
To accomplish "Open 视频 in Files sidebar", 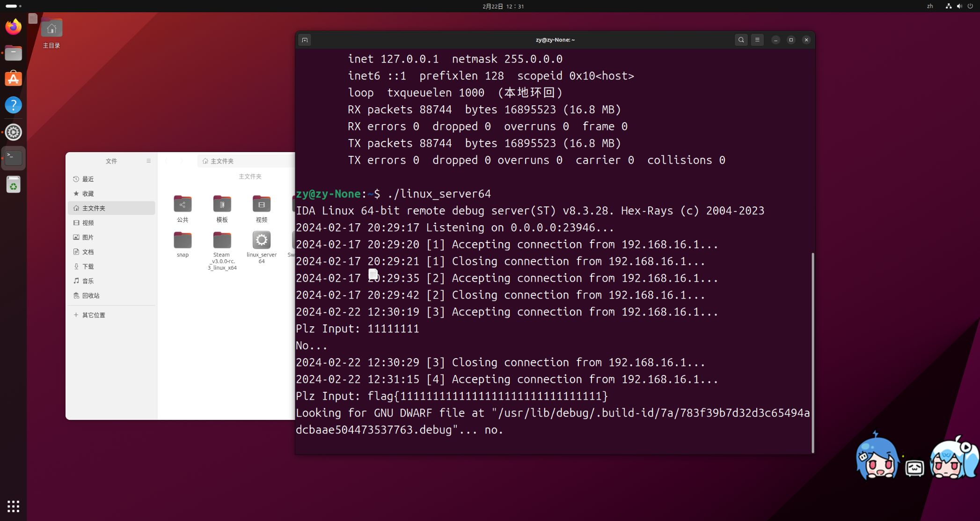I will pos(111,223).
